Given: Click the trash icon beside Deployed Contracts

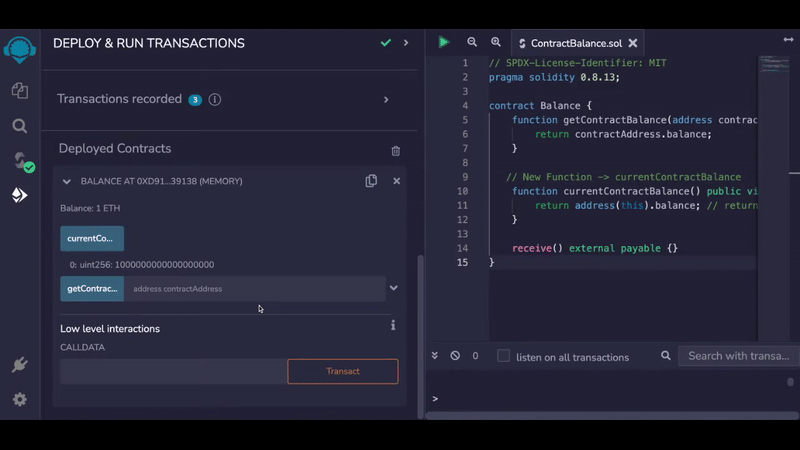Looking at the screenshot, I should point(396,150).
